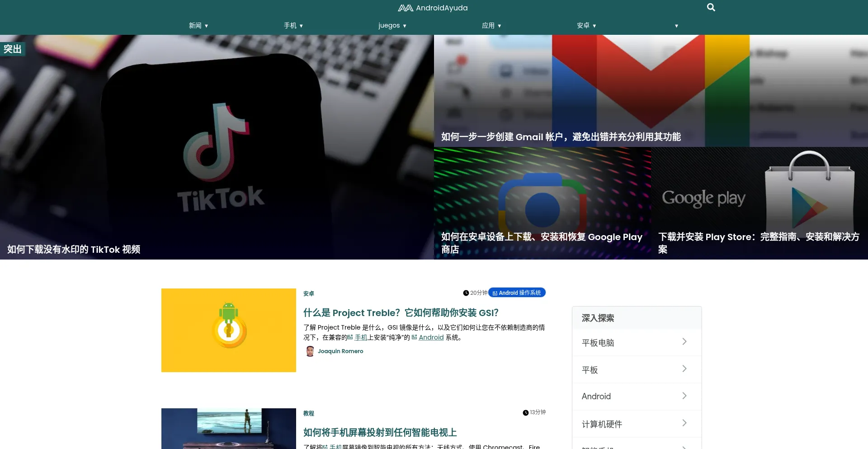868x449 pixels.
Task: Open the 手机 menu
Action: coord(290,25)
